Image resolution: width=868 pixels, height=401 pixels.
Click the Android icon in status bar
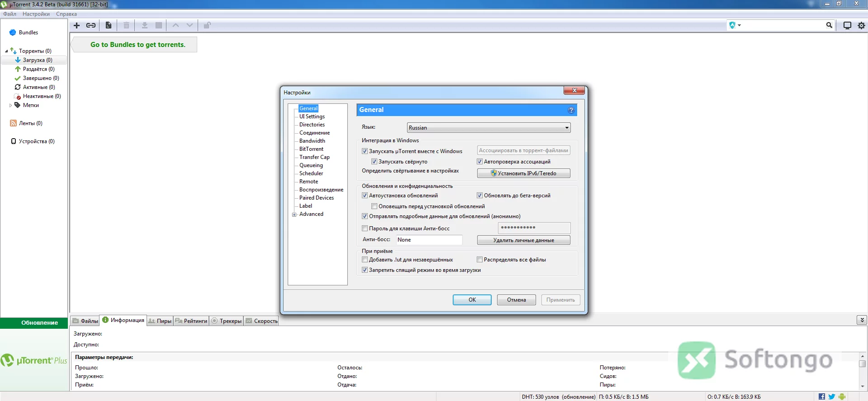point(842,396)
